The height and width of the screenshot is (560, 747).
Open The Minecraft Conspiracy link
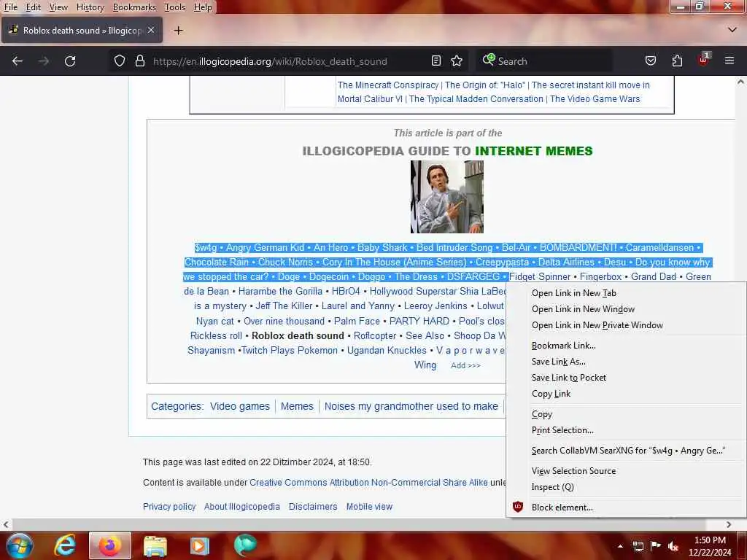(x=388, y=85)
